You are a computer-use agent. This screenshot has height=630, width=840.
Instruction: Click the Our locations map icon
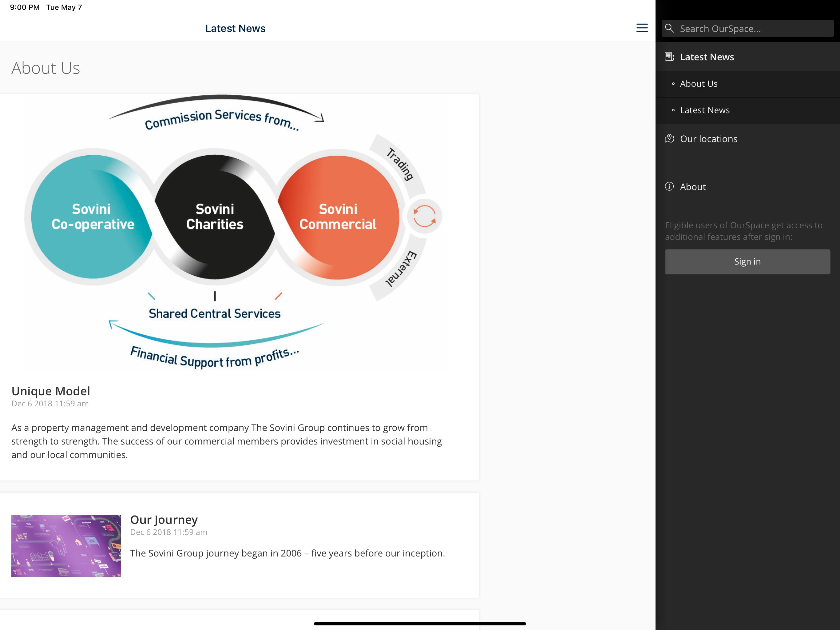669,138
